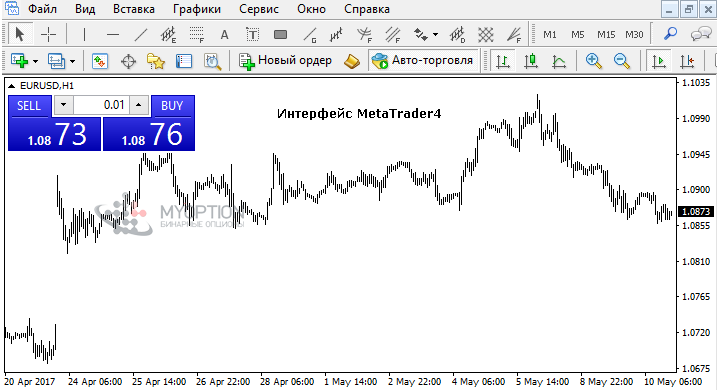The height and width of the screenshot is (390, 720).
Task: Select the crosshair cursor tool
Action: [x=48, y=34]
